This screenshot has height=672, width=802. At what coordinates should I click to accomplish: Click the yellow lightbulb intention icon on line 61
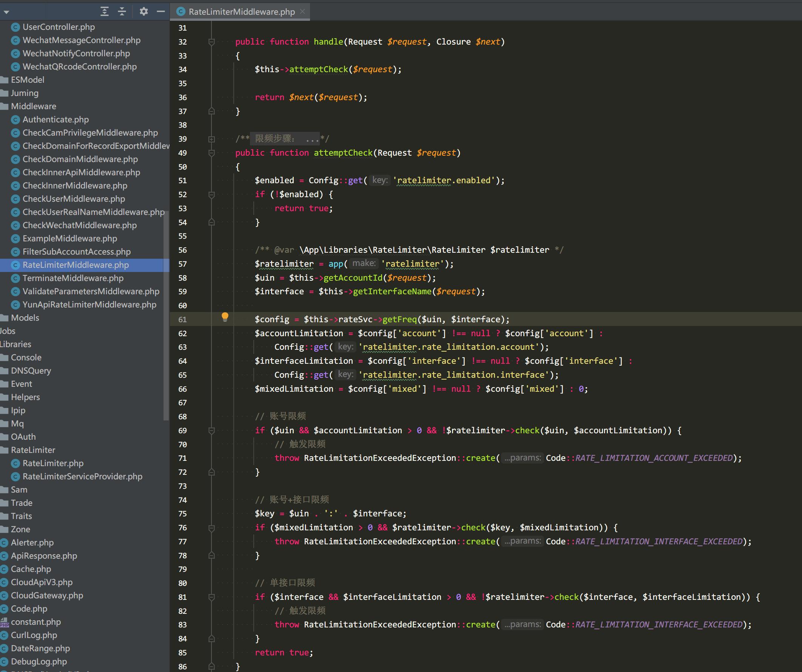coord(225,317)
